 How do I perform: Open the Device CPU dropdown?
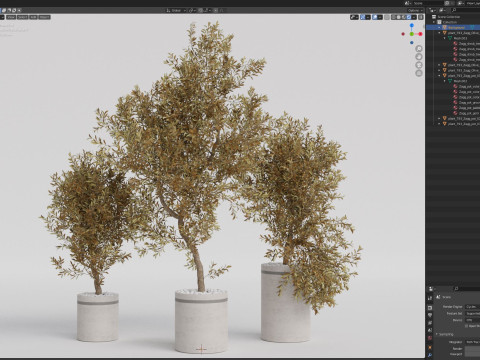coord(473,320)
